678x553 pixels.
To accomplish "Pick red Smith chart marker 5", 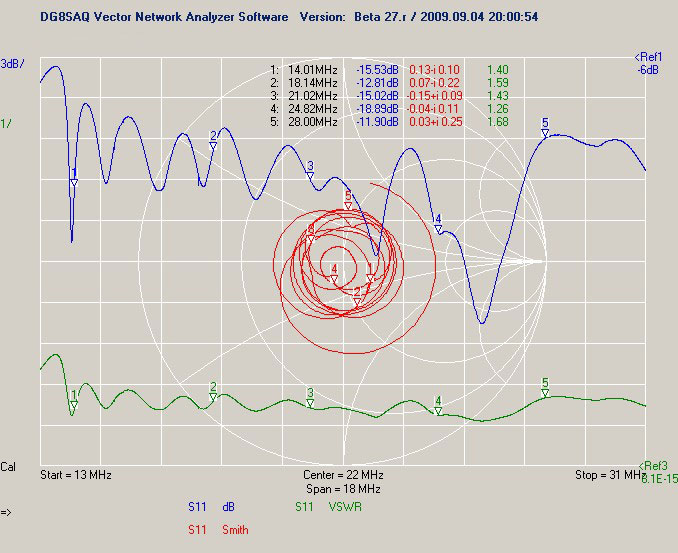I will coord(348,200).
